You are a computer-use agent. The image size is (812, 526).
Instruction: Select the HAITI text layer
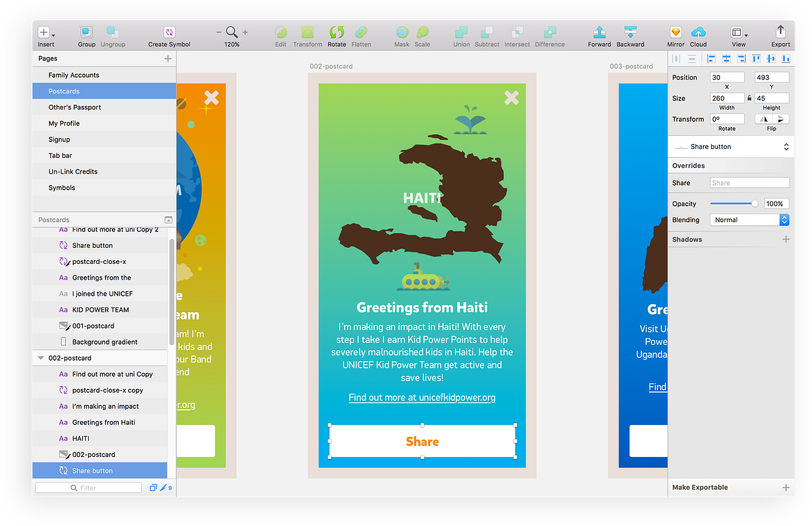coord(100,438)
